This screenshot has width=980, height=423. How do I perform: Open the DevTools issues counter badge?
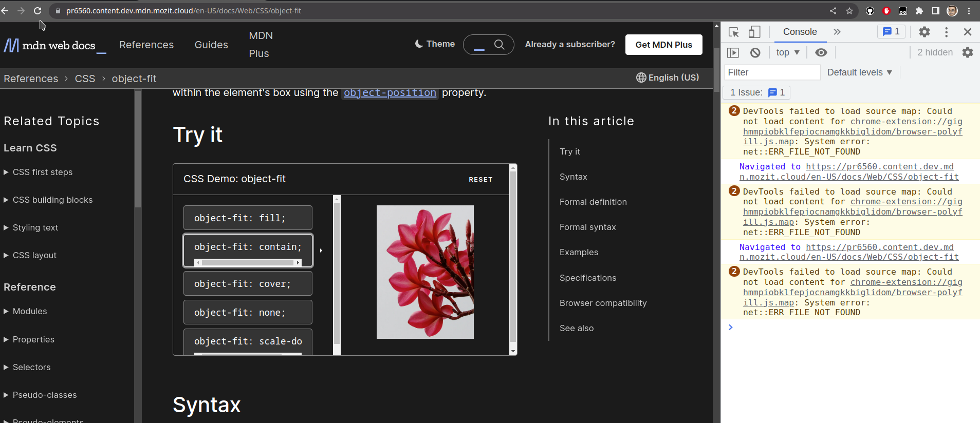click(891, 31)
